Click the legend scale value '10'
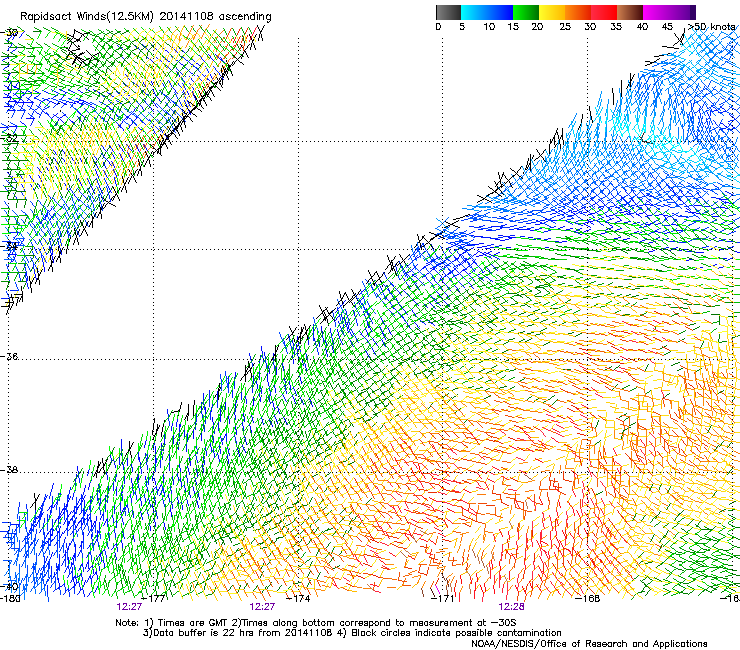Viewport: 740px width, 650px height. [489, 27]
